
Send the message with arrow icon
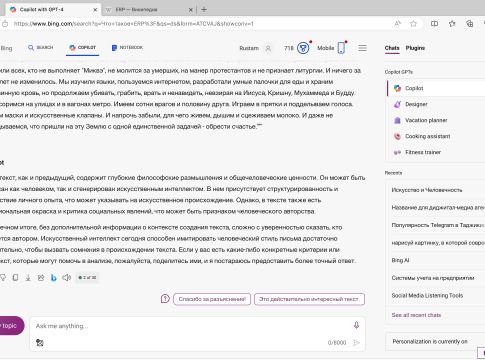[356, 342]
